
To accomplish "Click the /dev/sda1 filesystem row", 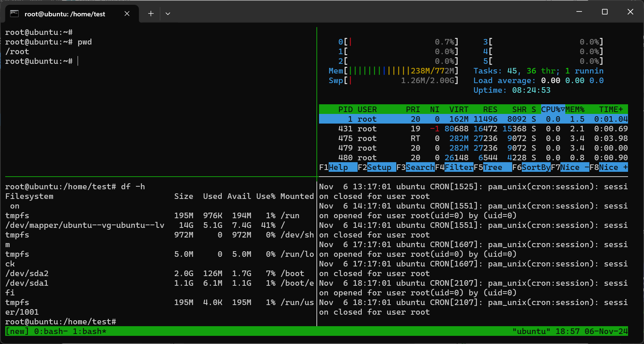I will tap(160, 283).
